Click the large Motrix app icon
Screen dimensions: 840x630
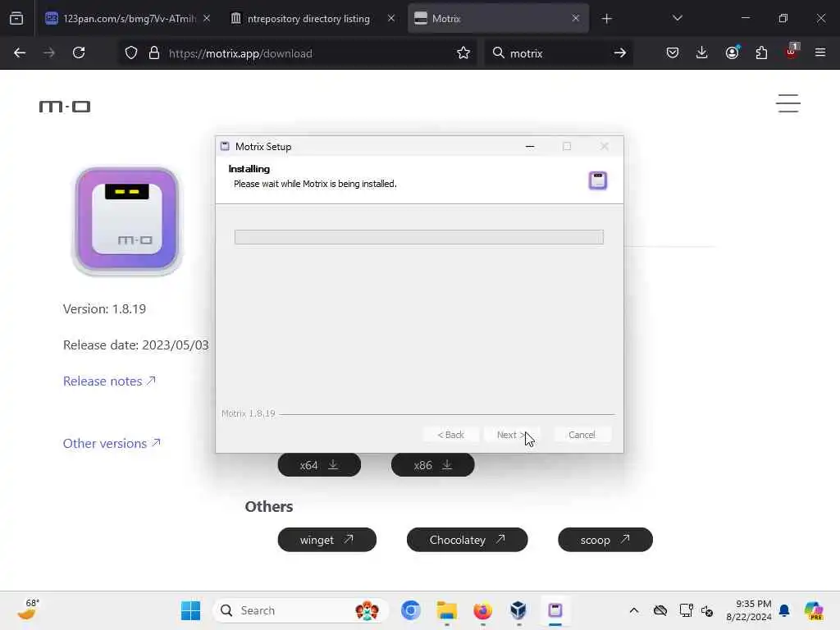(x=127, y=220)
